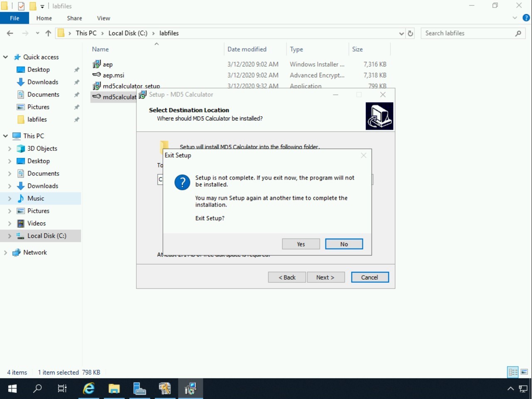
Task: Select the aep.msi file
Action: point(113,75)
